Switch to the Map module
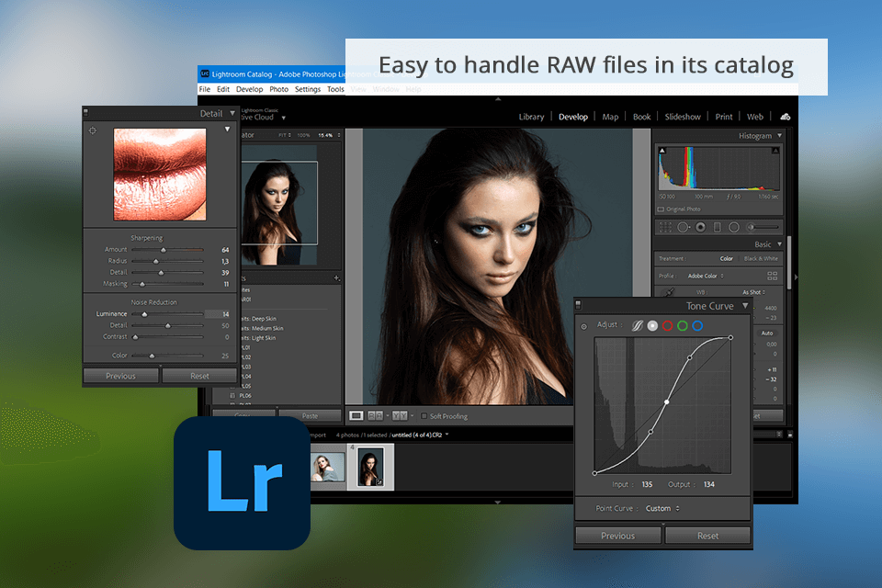 pyautogui.click(x=610, y=117)
